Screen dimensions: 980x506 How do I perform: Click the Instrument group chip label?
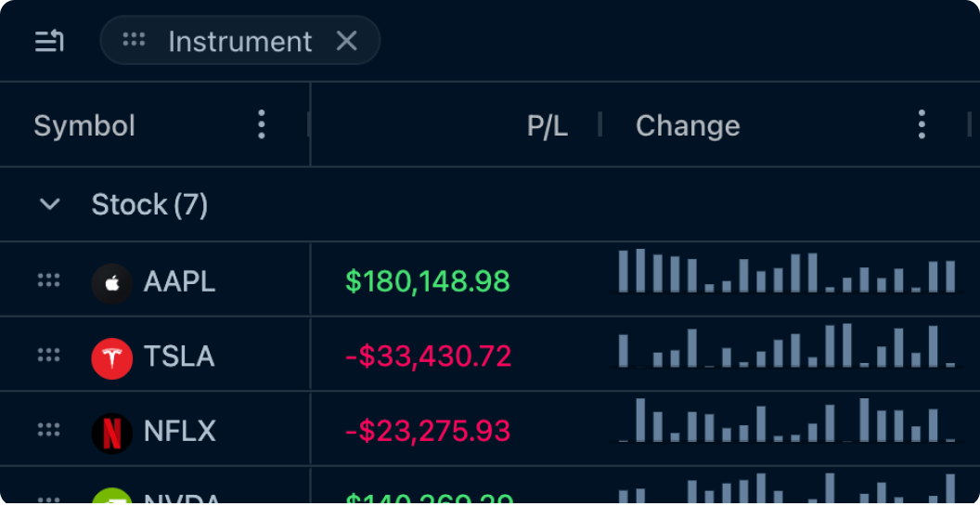(x=240, y=42)
